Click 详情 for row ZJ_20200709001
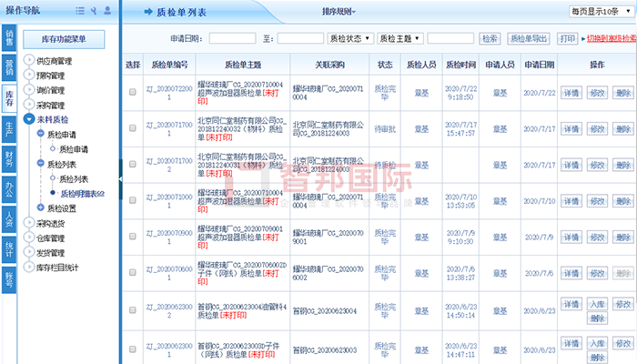 [x=571, y=238]
